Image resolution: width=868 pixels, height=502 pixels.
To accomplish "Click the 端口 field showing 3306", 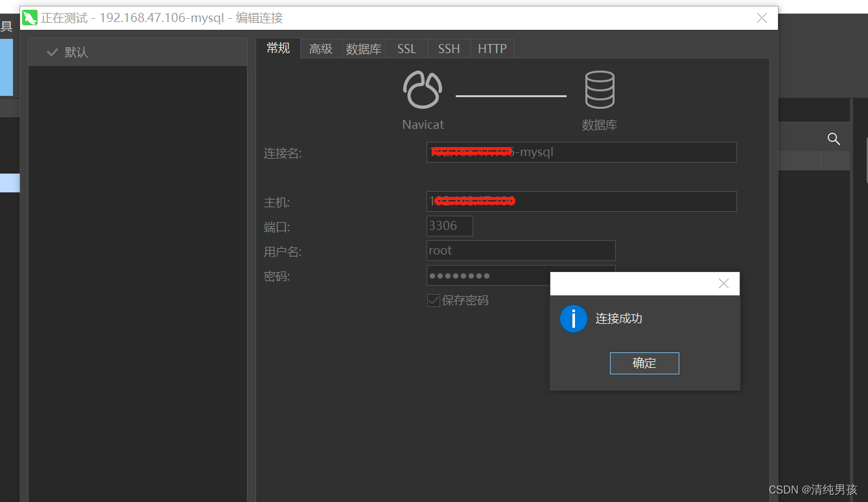I will (450, 226).
